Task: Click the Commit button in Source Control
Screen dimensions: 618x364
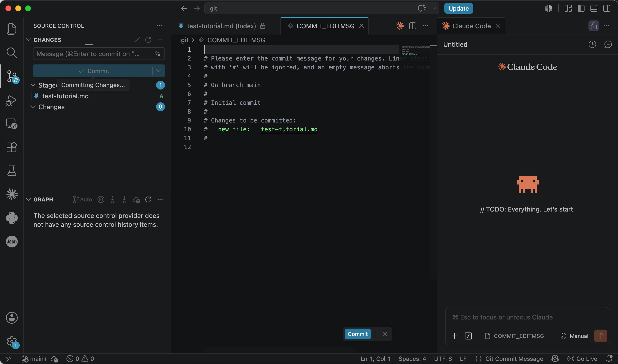Action: coord(93,71)
